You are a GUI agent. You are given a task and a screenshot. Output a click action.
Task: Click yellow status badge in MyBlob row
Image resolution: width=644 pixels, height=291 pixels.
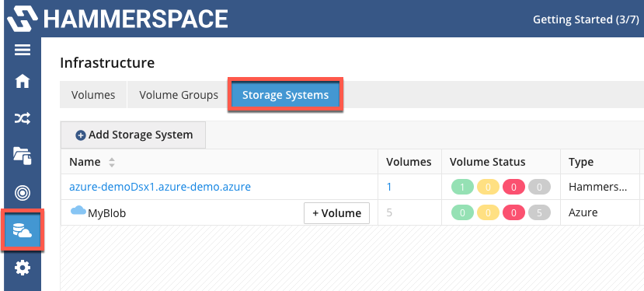(x=489, y=212)
